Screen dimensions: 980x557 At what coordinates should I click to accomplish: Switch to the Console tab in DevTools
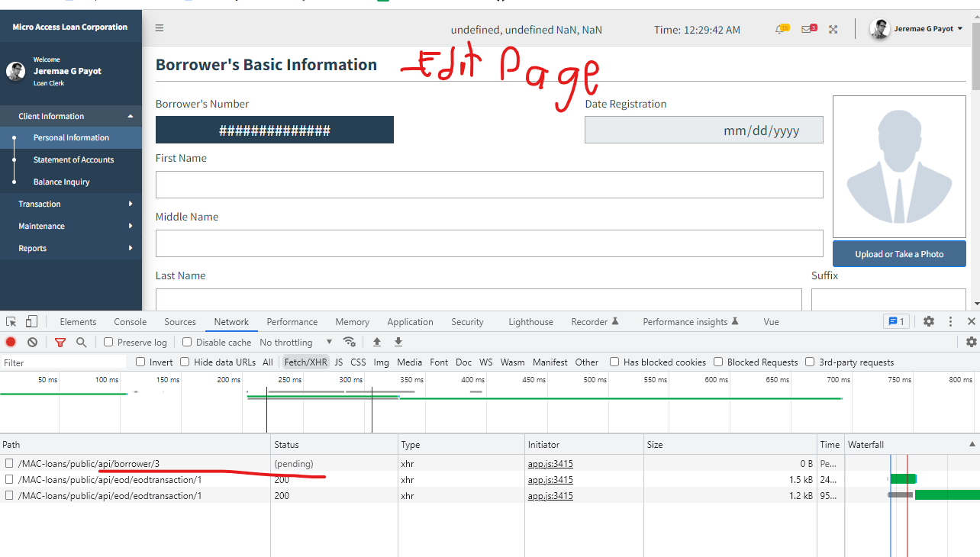130,321
